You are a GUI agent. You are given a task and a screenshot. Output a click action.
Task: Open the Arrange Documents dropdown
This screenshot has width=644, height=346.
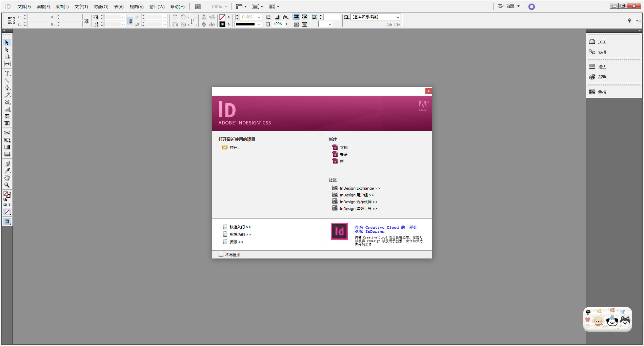pyautogui.click(x=274, y=6)
